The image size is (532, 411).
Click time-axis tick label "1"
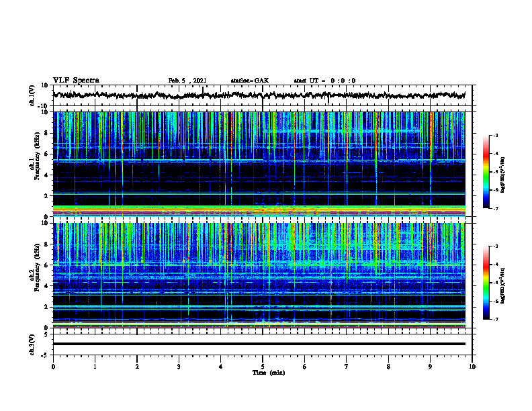(95, 367)
